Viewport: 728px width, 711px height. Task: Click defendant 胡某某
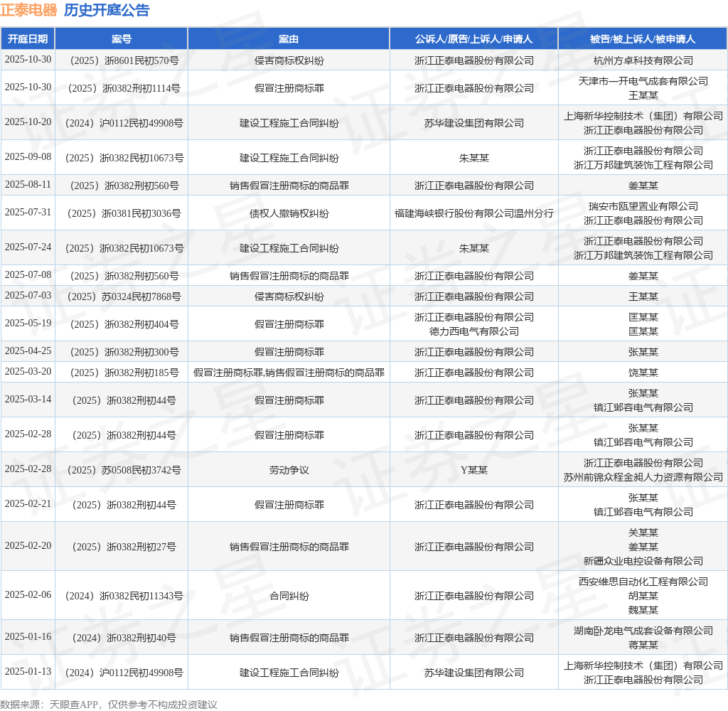643,597
